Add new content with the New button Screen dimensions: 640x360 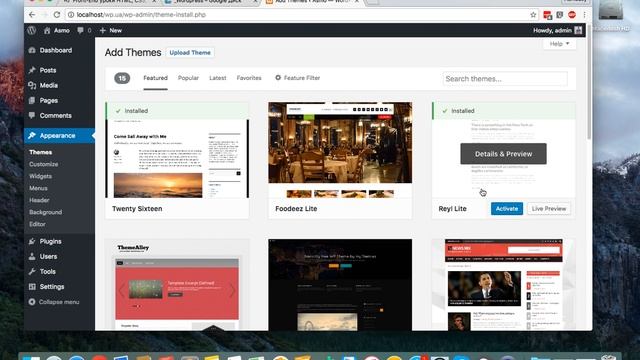[111, 30]
